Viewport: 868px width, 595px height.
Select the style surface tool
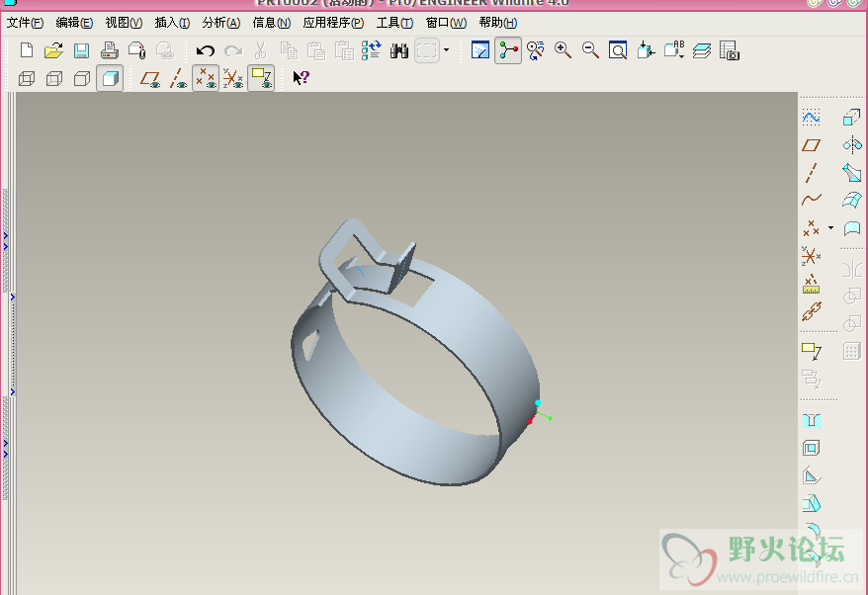coord(852,228)
